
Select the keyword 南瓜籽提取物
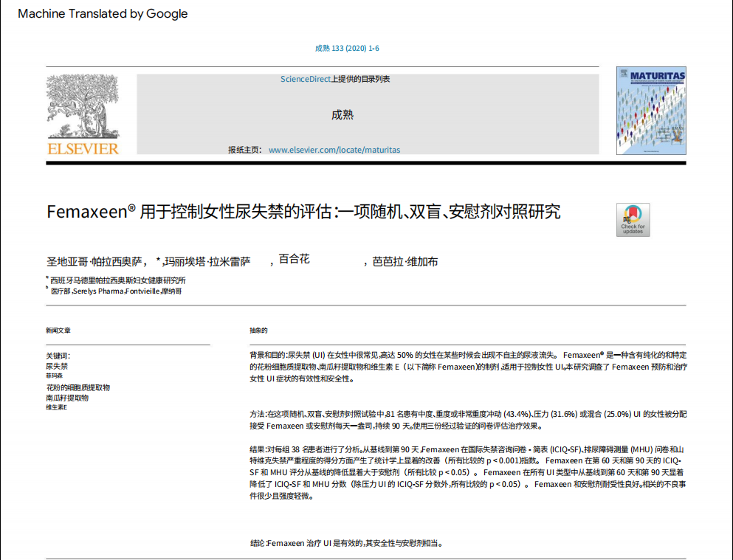[x=67, y=398]
